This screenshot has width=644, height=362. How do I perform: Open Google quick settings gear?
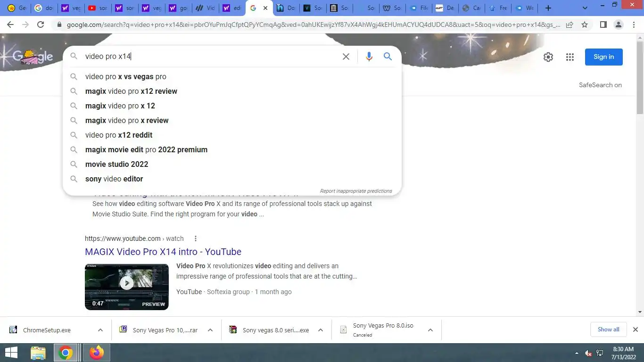(548, 57)
